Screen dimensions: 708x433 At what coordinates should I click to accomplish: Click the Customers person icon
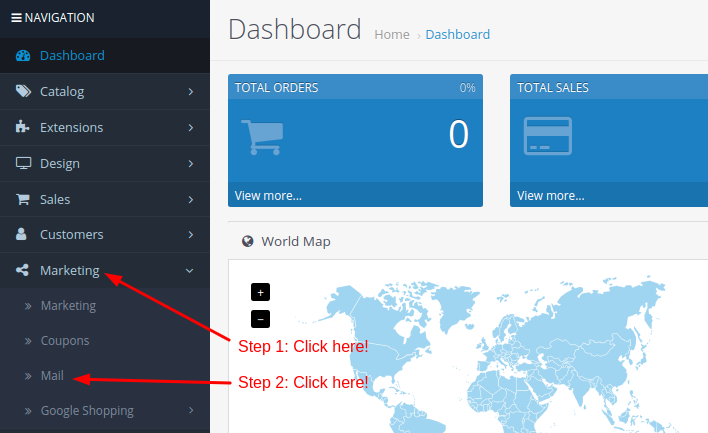[x=21, y=234]
